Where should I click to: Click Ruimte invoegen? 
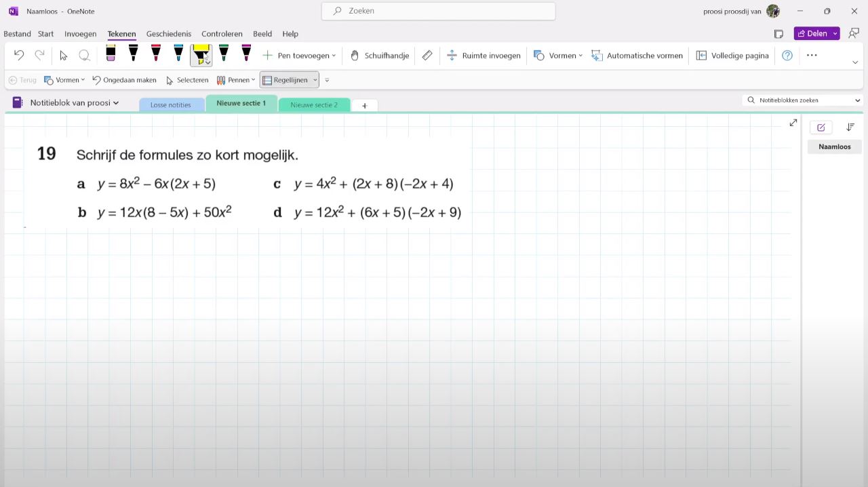[483, 56]
